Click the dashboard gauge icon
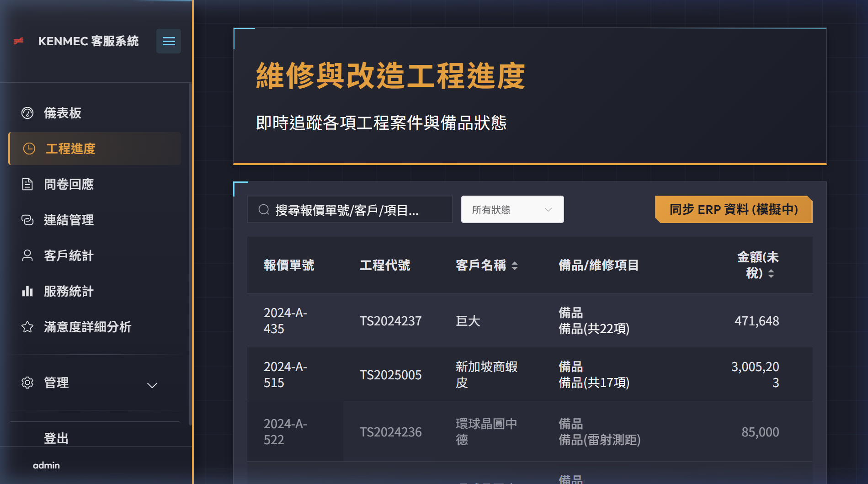 [27, 113]
